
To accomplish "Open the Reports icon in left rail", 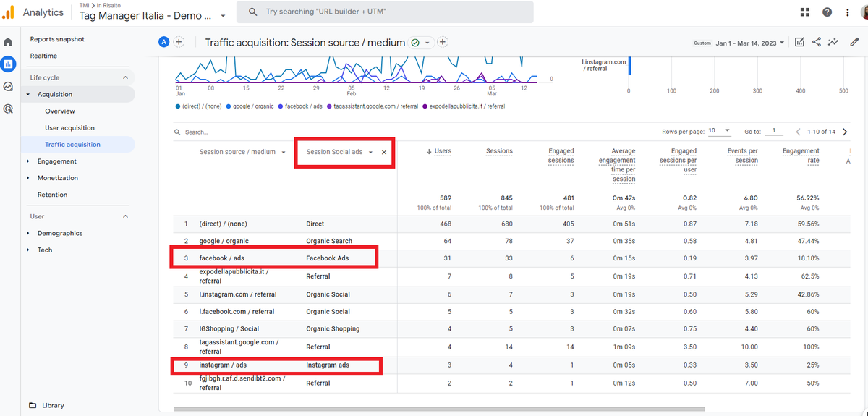I will 8,64.
